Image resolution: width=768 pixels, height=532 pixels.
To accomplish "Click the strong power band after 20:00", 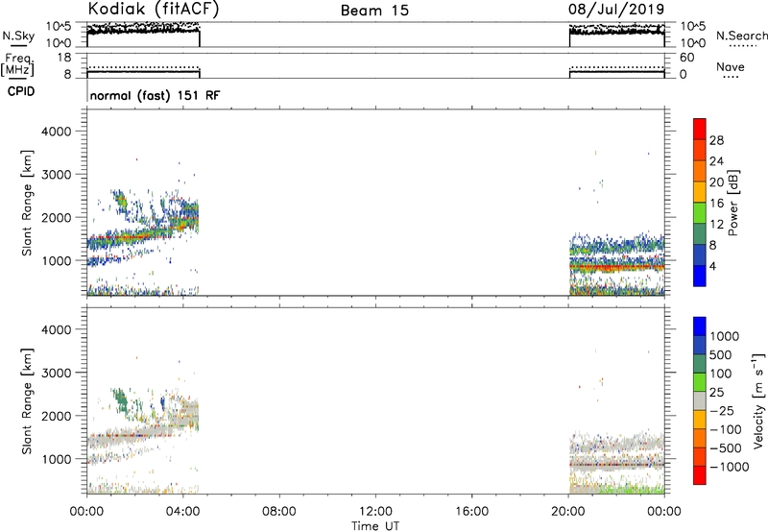I will pos(616,268).
